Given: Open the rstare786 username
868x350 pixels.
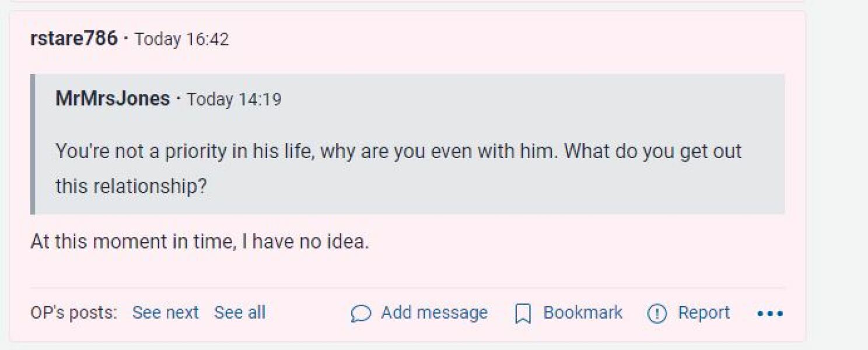Looking at the screenshot, I should tap(73, 39).
